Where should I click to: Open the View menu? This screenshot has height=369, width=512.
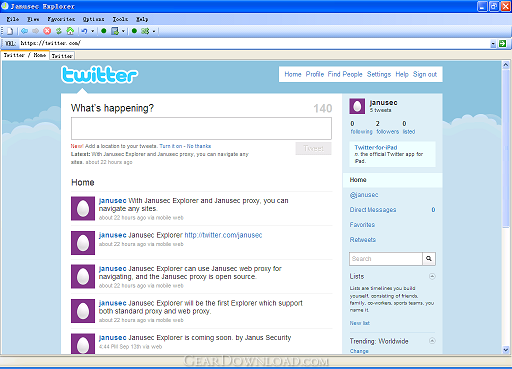[x=33, y=19]
